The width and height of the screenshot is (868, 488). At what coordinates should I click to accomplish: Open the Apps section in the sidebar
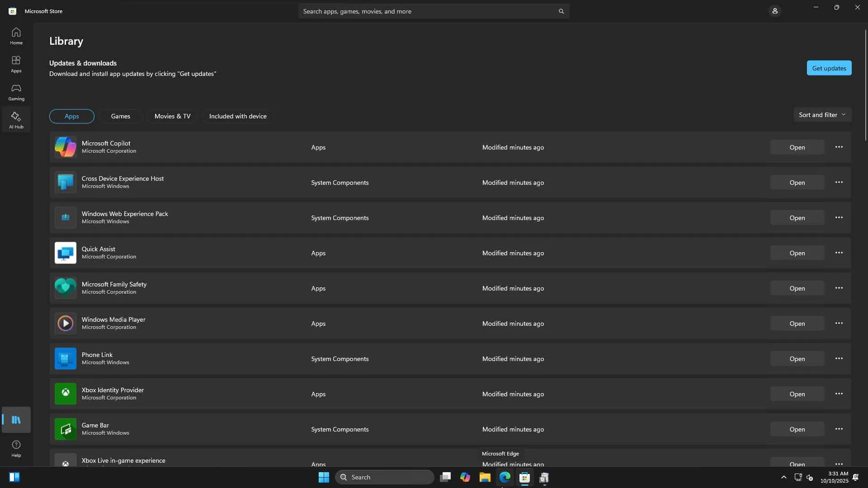click(x=16, y=64)
